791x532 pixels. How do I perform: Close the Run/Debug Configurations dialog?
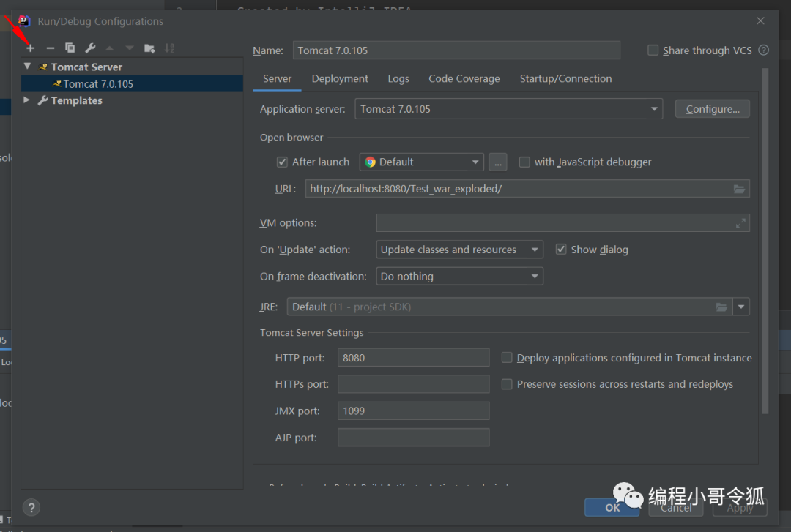pos(760,20)
